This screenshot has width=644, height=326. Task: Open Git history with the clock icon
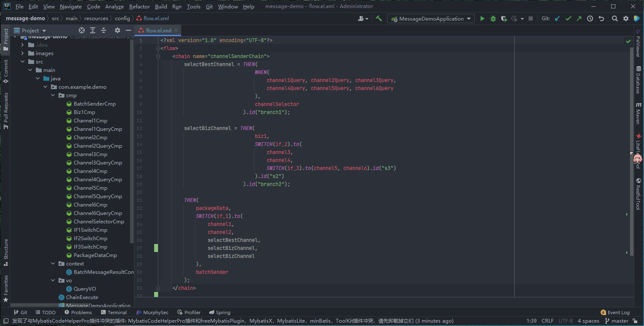click(590, 19)
